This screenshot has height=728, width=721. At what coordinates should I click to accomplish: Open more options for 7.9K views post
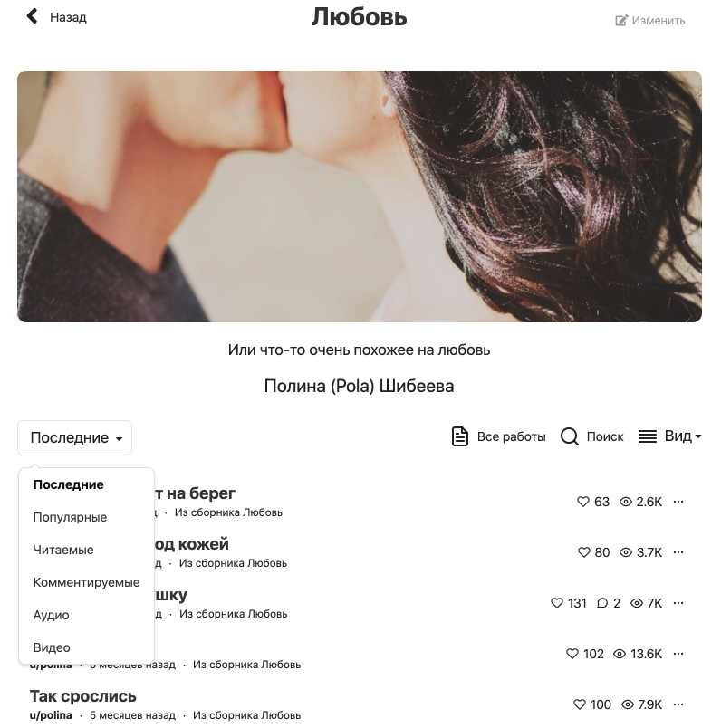pos(678,704)
